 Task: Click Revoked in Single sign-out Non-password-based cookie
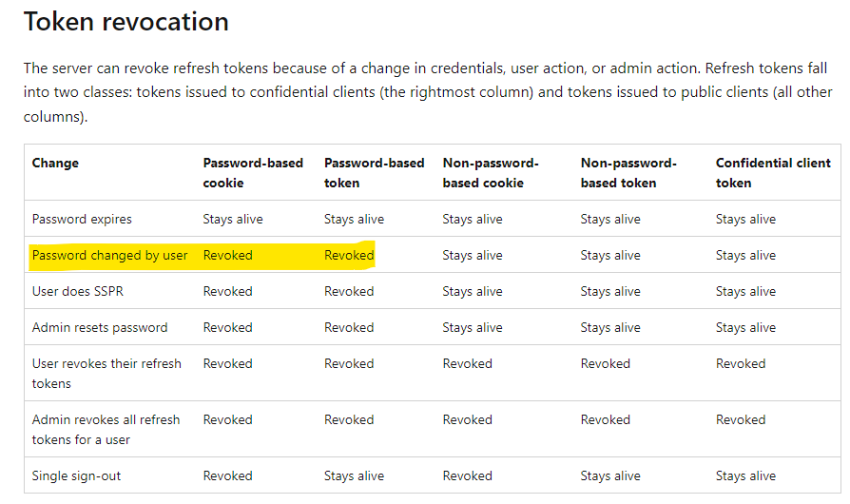tap(467, 475)
